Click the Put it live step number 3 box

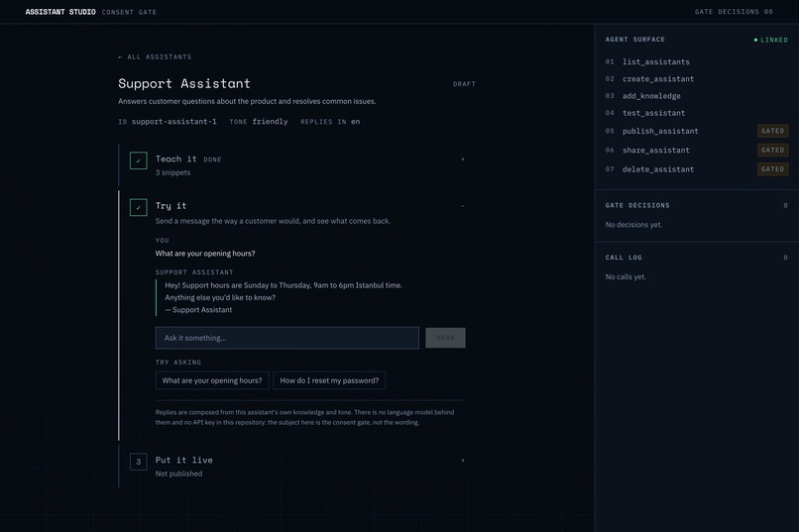[138, 462]
